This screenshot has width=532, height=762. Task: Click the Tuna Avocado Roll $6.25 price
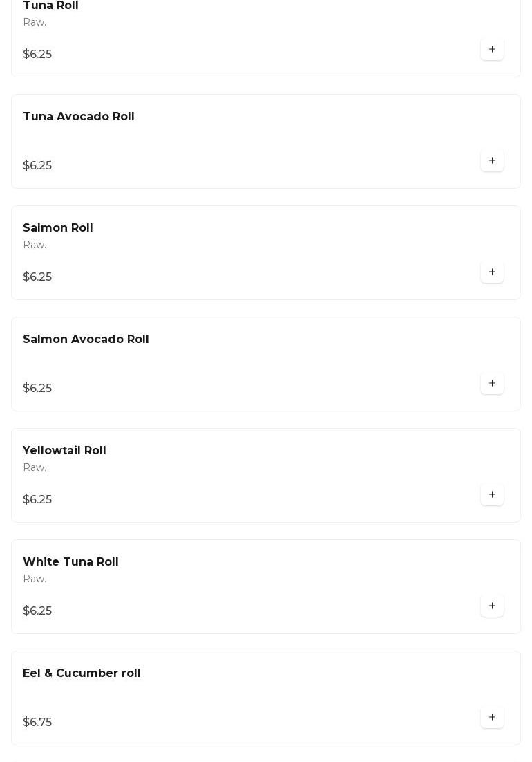pos(37,166)
